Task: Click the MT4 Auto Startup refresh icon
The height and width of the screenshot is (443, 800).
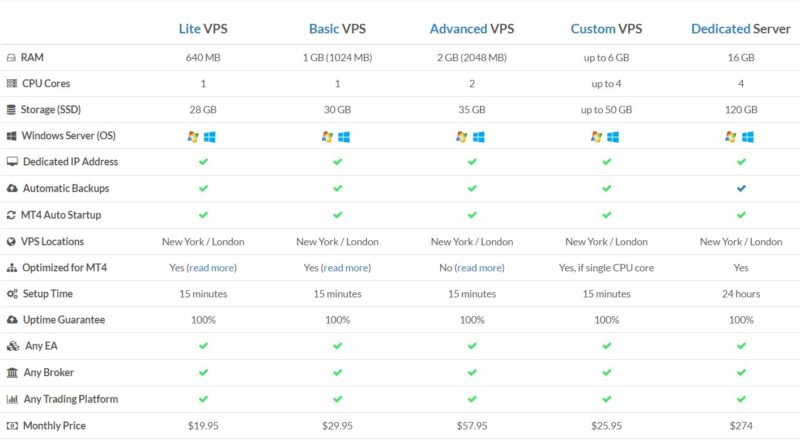Action: 11,215
